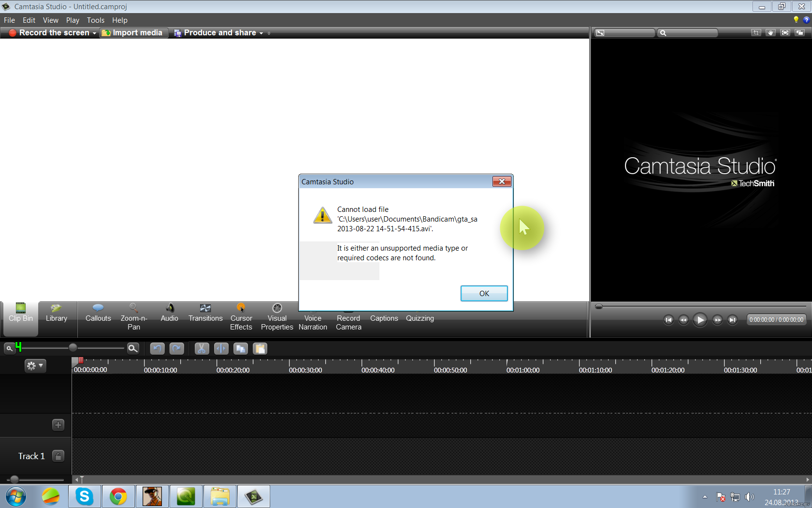Add a new track with plus button
The width and height of the screenshot is (812, 508).
(x=58, y=425)
